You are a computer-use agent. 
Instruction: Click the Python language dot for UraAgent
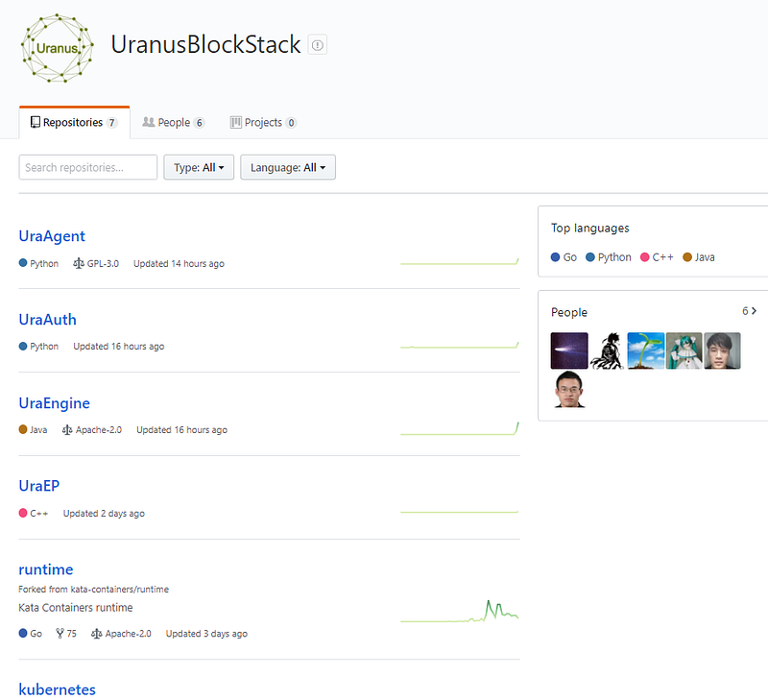23,263
